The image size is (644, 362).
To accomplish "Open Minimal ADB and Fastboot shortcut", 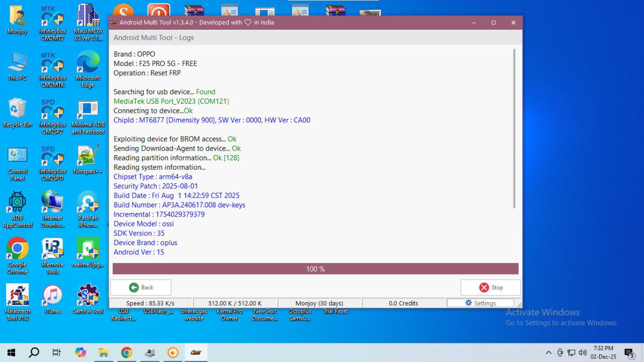I will (x=88, y=117).
